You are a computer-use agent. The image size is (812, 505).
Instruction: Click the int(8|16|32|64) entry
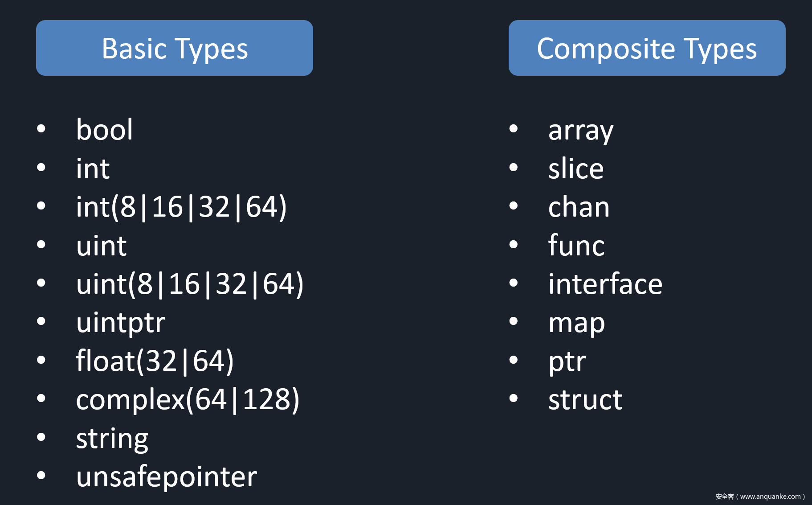tap(181, 207)
